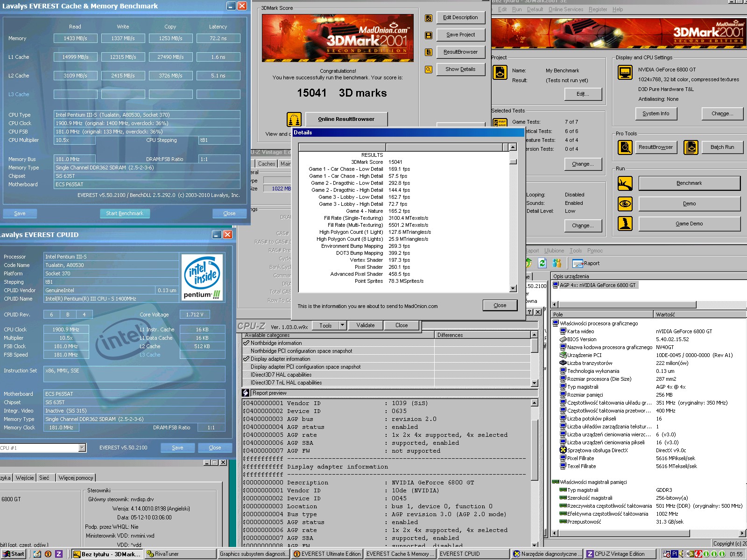Open the Register menu in 3DMark2001

coord(598,9)
